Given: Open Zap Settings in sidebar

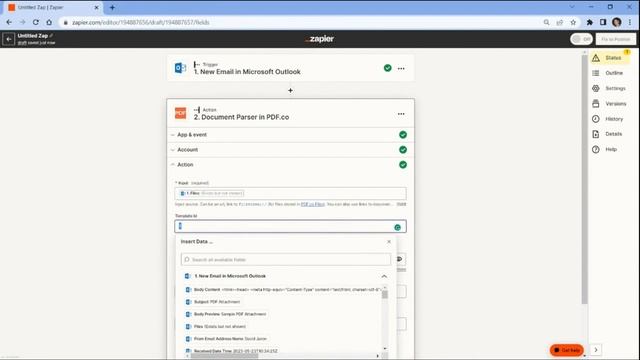Looking at the screenshot, I should pos(610,88).
